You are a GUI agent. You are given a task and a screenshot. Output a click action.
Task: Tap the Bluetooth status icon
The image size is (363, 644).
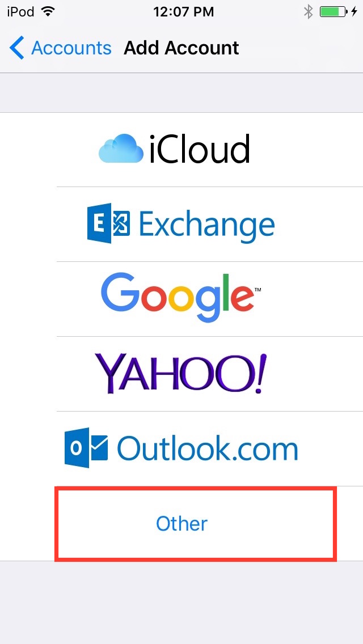(308, 12)
